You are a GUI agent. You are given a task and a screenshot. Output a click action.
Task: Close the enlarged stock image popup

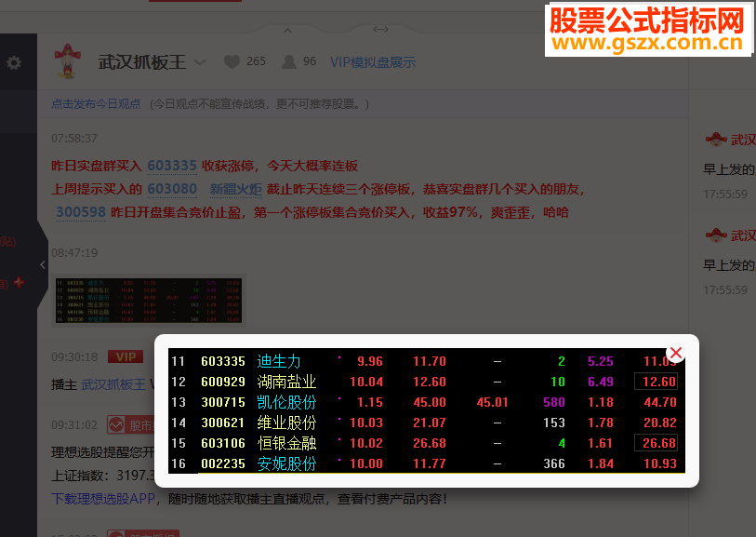675,353
